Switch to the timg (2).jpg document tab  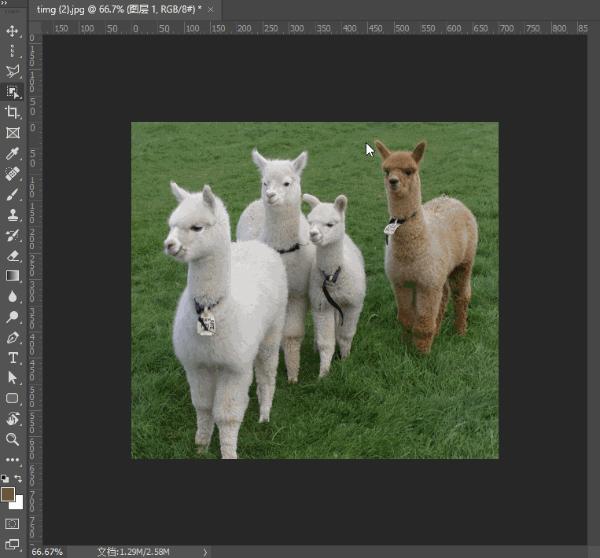pos(119,10)
